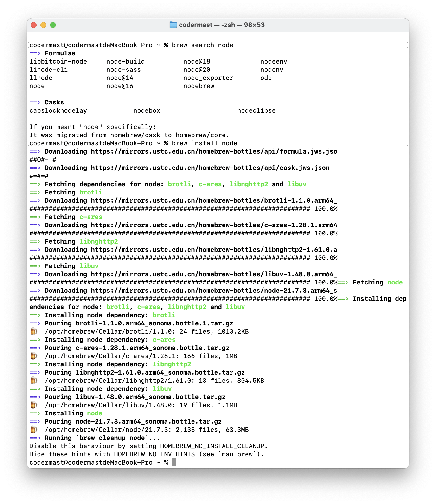The width and height of the screenshot is (436, 504).
Task: Click the '/opt/homebrew/Cellar/brotli/1.1.0' path
Action: pyautogui.click(x=110, y=332)
